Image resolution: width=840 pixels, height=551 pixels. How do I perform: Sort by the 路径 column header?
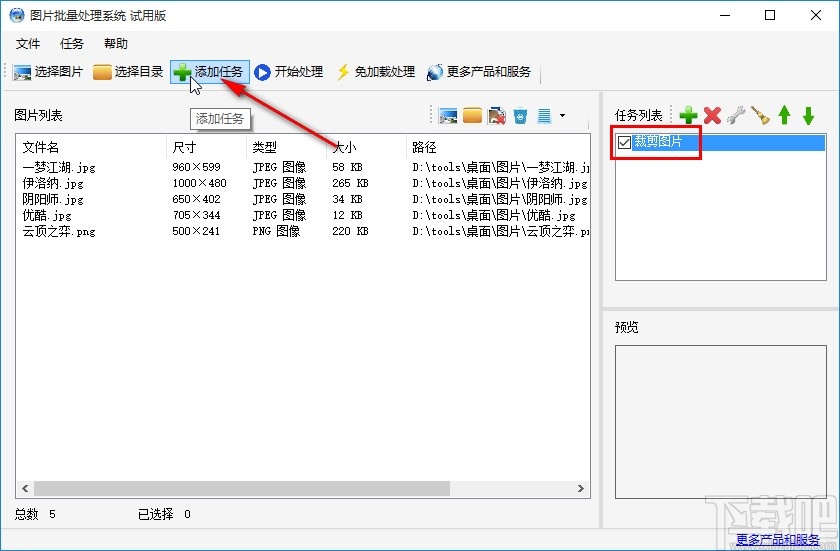tap(424, 147)
